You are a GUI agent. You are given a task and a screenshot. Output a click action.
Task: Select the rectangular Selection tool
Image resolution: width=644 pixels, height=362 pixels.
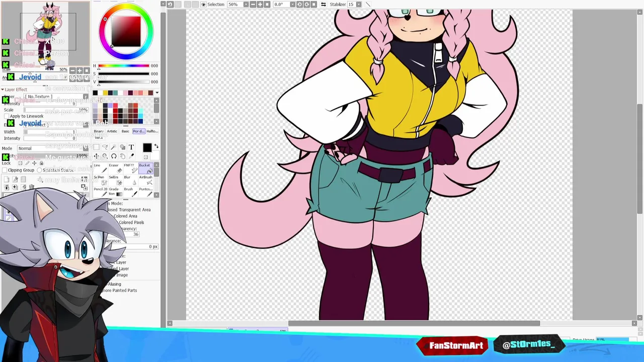pyautogui.click(x=97, y=147)
